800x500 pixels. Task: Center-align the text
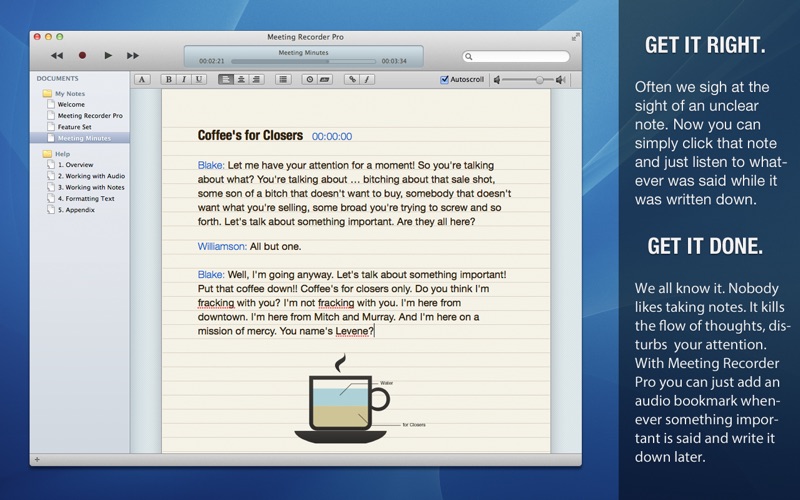[241, 79]
